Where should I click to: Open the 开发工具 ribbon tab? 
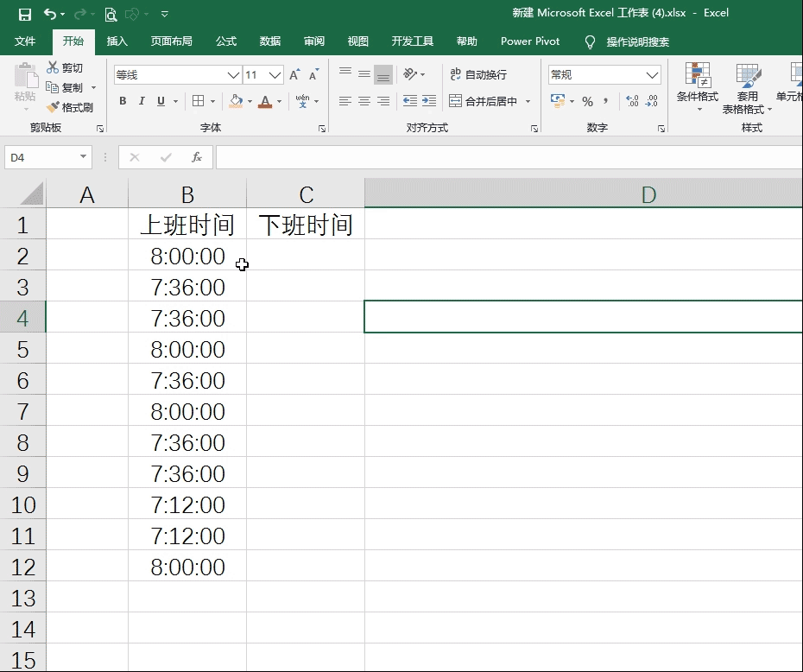coord(412,41)
